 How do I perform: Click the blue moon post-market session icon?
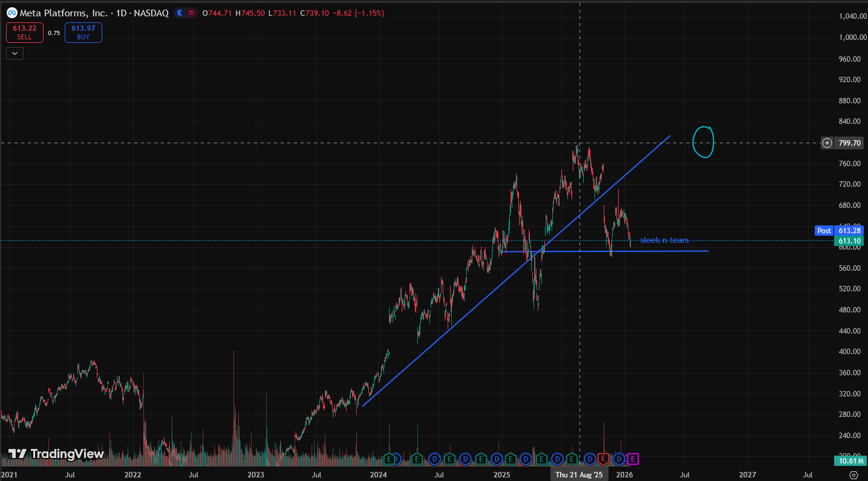click(181, 13)
